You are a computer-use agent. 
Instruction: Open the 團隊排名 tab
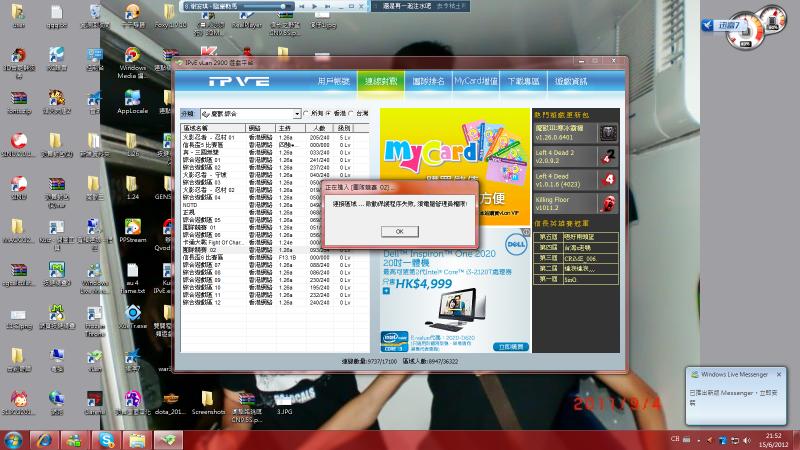click(x=428, y=81)
